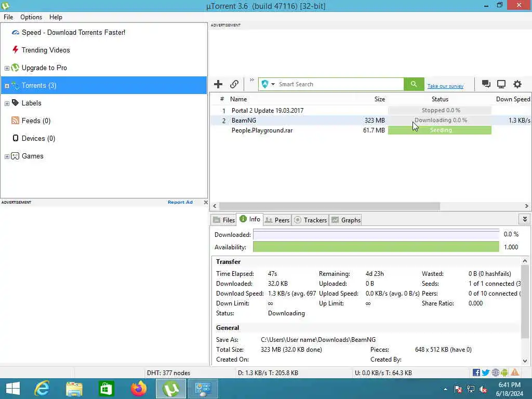Open the search provider dropdown arrow
This screenshot has height=399, width=532.
[x=273, y=84]
